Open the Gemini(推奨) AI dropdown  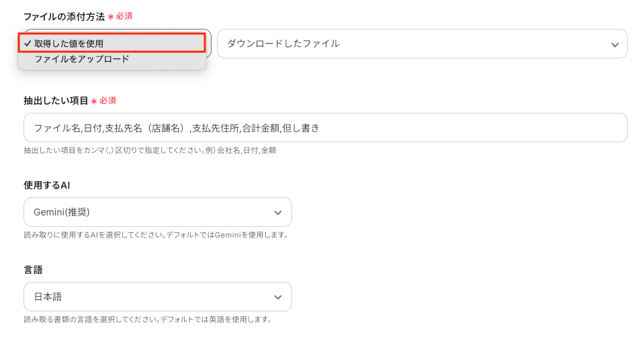click(x=157, y=212)
